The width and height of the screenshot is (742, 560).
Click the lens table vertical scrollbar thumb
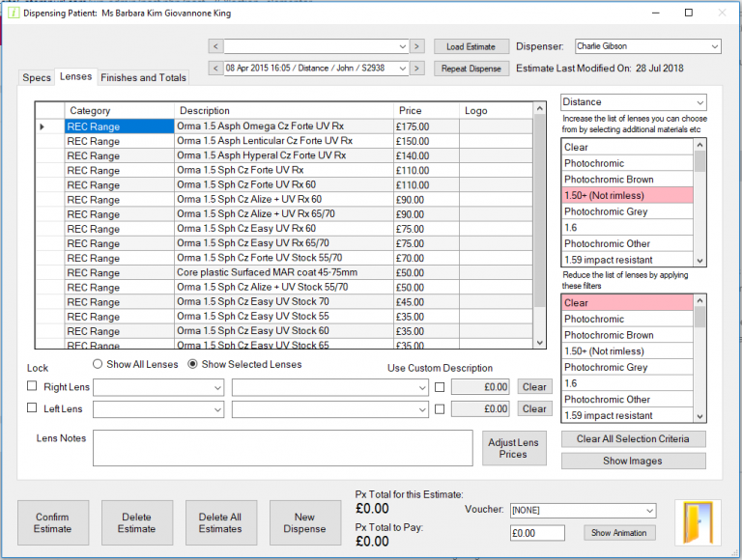click(539, 210)
